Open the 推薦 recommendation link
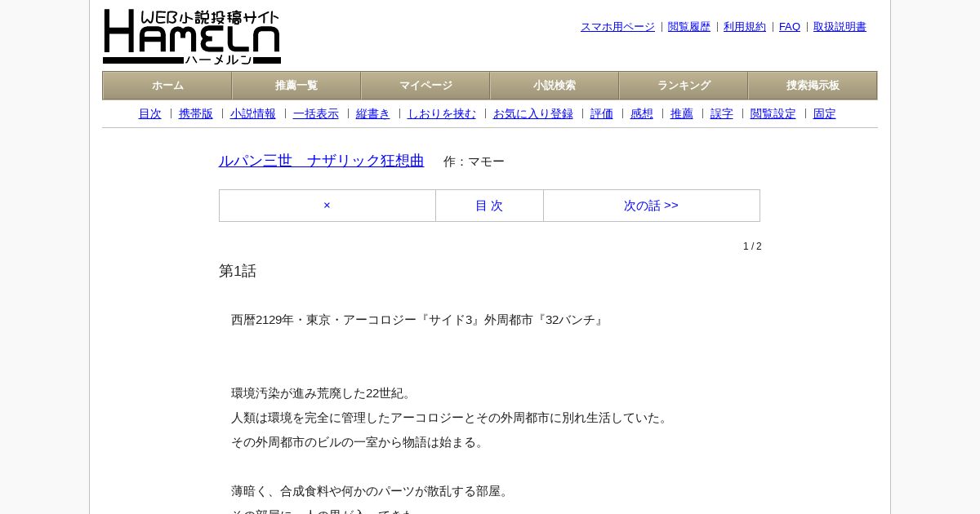 coord(682,114)
